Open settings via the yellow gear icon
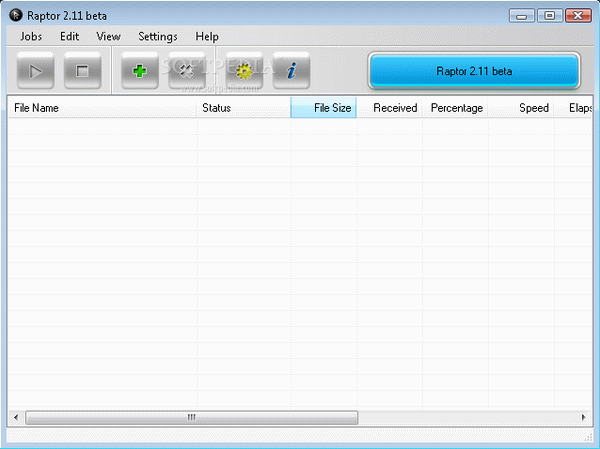600x449 pixels. tap(244, 71)
